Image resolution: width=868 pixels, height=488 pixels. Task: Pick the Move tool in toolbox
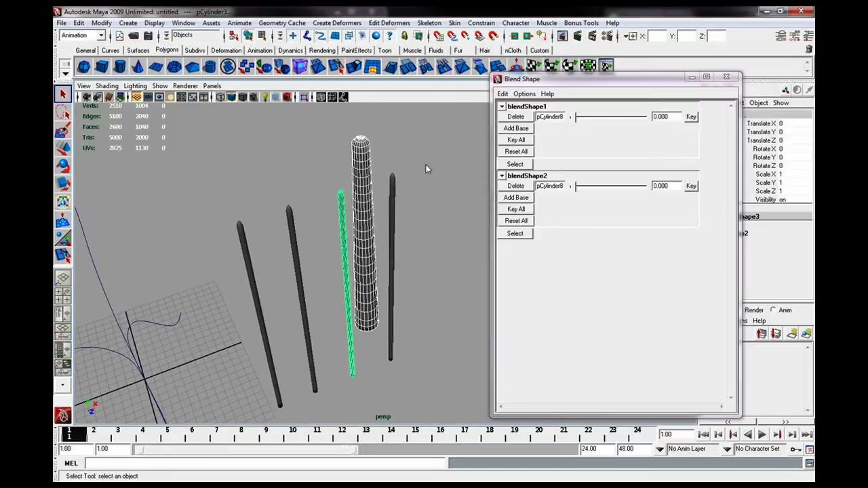(63, 148)
